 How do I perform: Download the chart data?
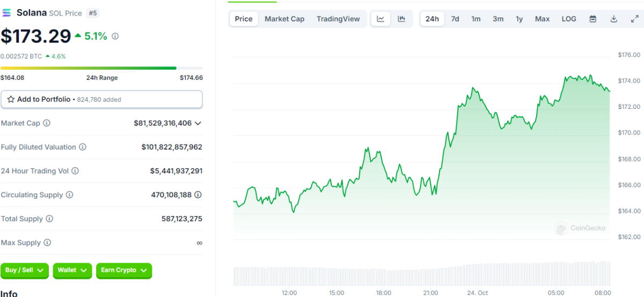(x=613, y=19)
